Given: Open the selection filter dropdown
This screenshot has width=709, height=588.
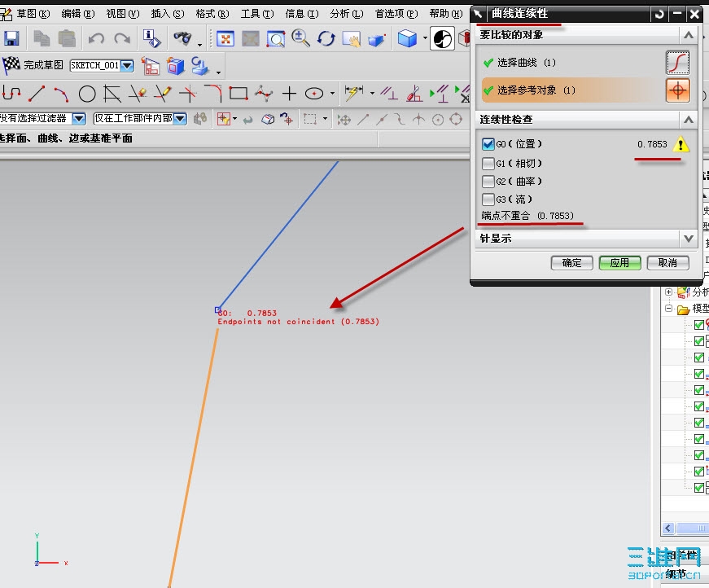Looking at the screenshot, I should [79, 119].
